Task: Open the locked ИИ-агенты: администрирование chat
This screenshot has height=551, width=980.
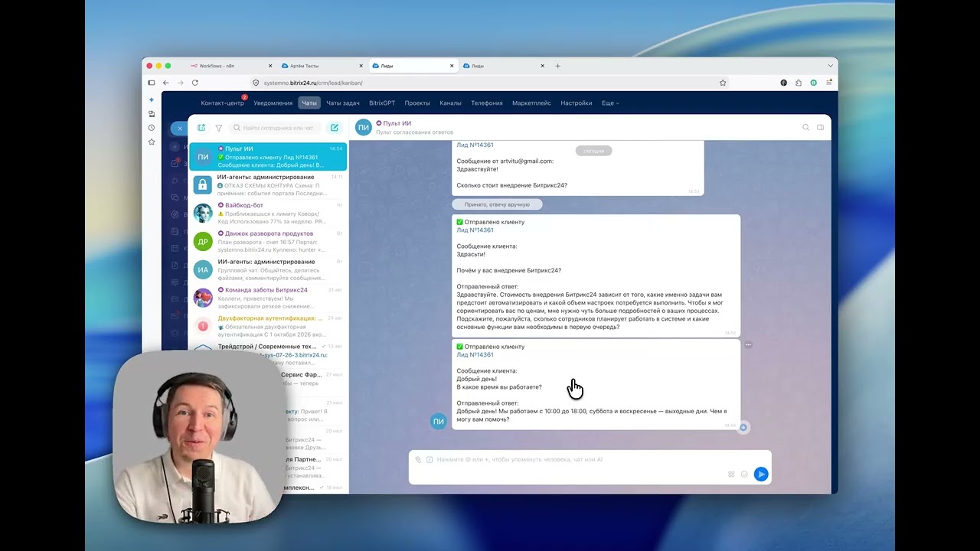Action: coord(268,184)
